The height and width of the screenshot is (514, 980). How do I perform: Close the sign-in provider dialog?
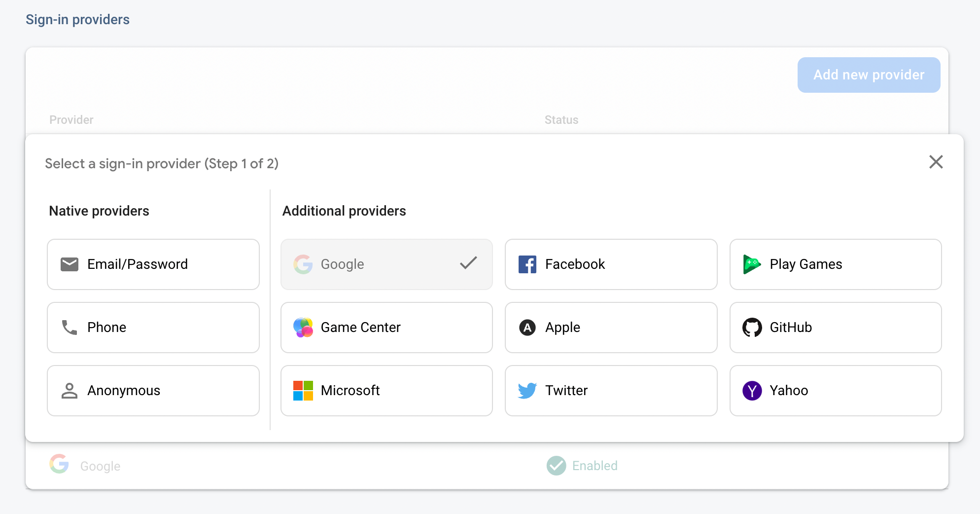936,162
